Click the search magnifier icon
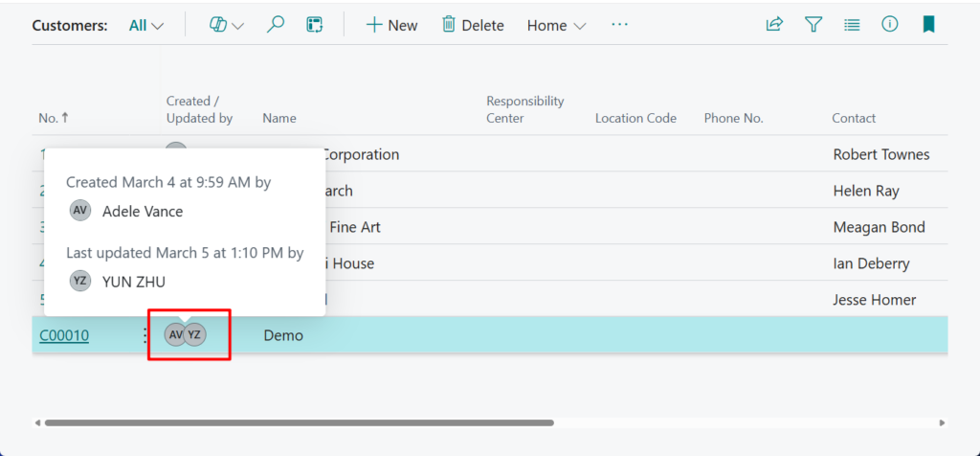The width and height of the screenshot is (980, 456). point(276,25)
